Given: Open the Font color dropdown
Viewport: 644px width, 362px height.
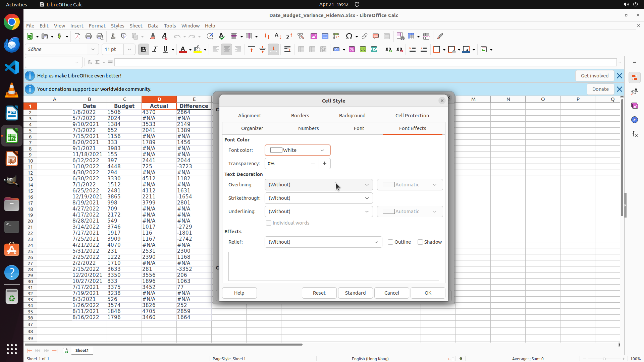Looking at the screenshot, I should [x=298, y=150].
